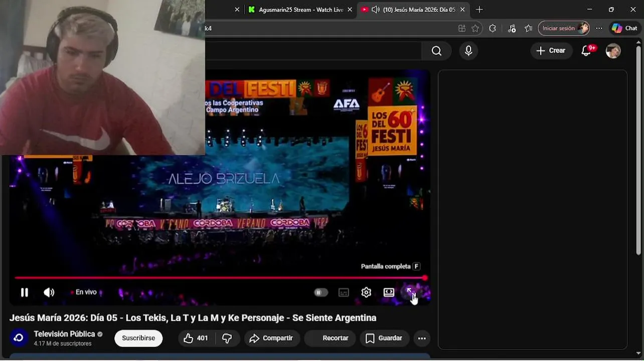Screen dimensions: 644x361
Task: Subscribe with the Suscribirse button
Action: click(x=138, y=338)
